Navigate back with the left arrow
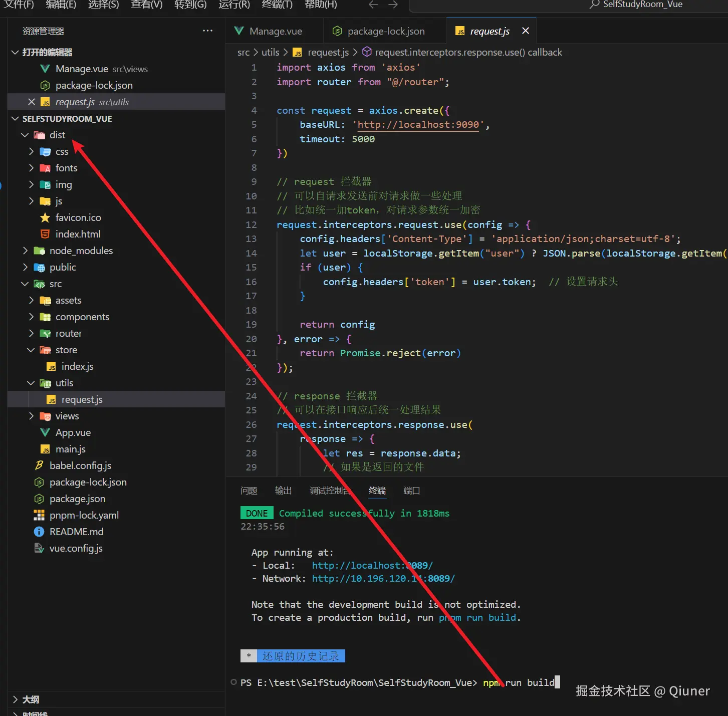Viewport: 728px width, 716px height. [x=373, y=5]
